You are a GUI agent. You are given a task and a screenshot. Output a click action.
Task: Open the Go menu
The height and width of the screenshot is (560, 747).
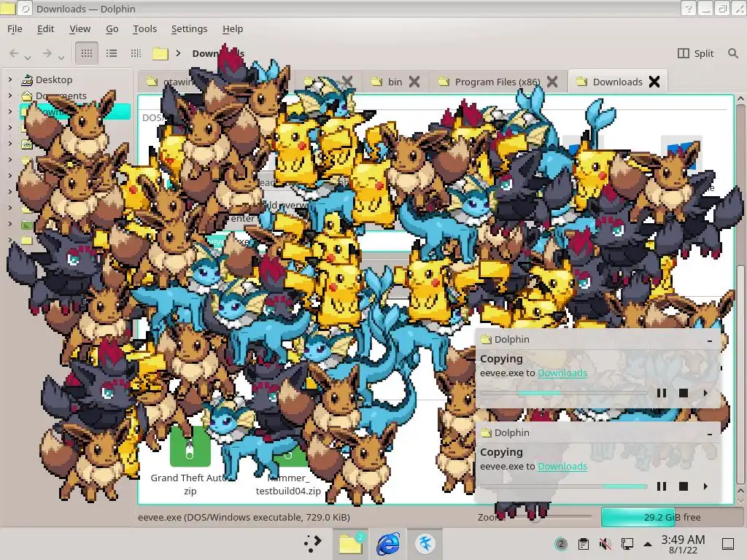pos(112,28)
